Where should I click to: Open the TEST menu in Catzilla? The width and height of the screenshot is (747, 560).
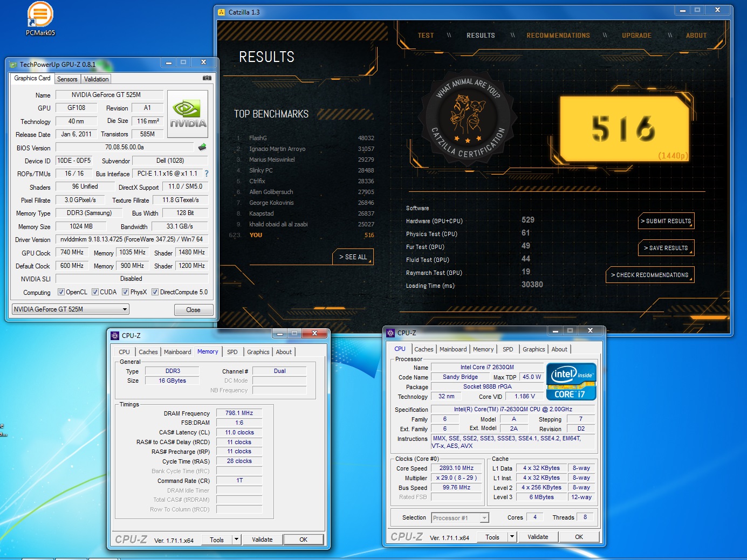tap(426, 36)
